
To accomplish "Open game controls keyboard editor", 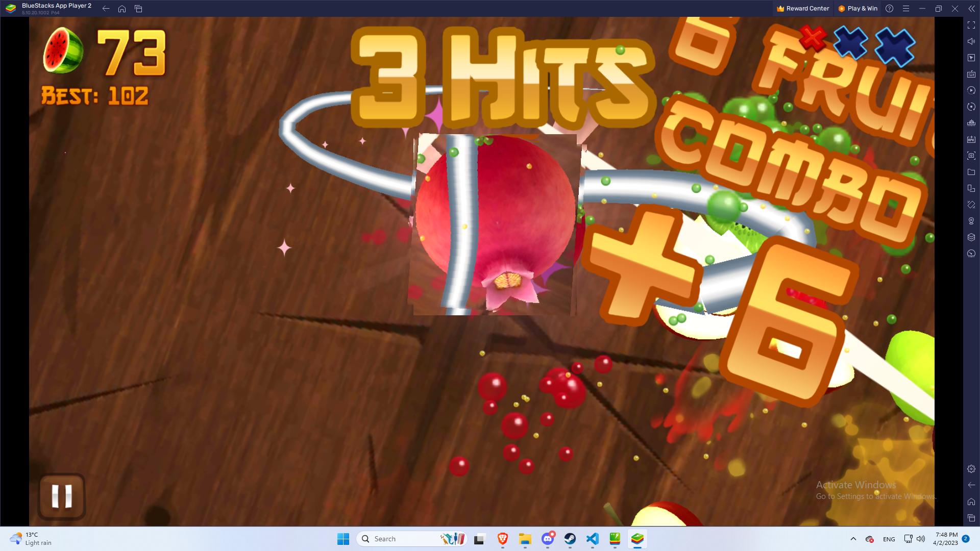I will pyautogui.click(x=971, y=74).
